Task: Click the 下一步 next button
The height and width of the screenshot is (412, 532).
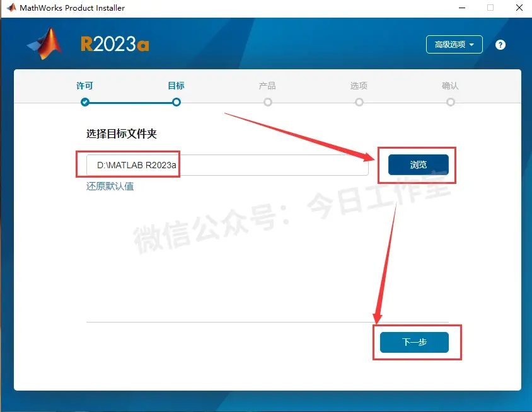Action: pos(414,342)
